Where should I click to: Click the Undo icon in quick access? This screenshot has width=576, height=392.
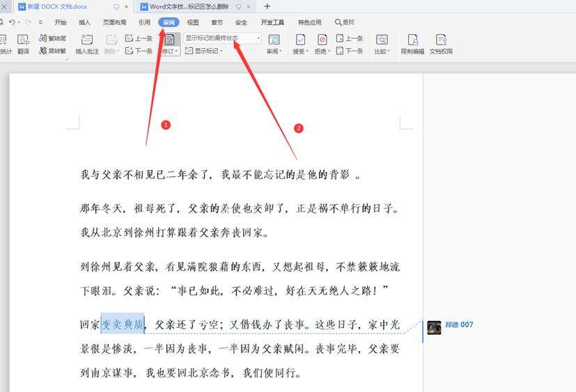point(12,22)
